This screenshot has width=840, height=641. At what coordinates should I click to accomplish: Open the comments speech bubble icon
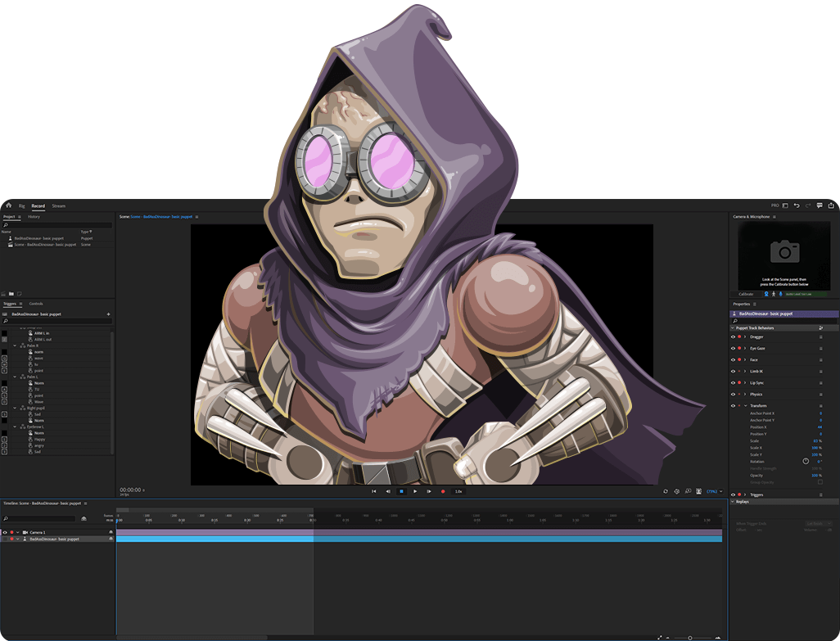[x=820, y=205]
